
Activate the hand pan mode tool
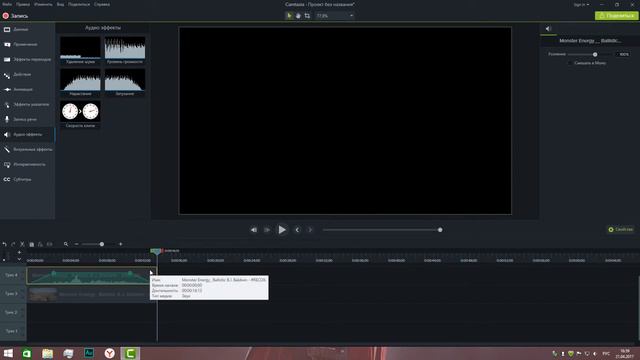[x=298, y=16]
